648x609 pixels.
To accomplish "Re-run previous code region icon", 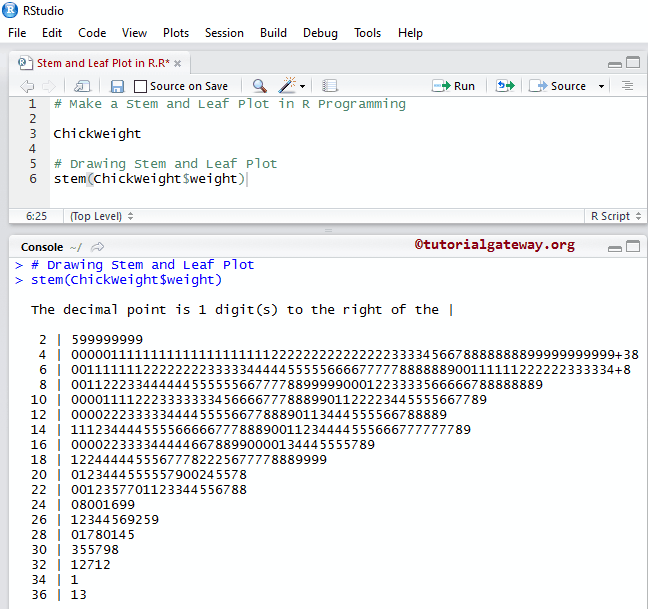I will (505, 86).
